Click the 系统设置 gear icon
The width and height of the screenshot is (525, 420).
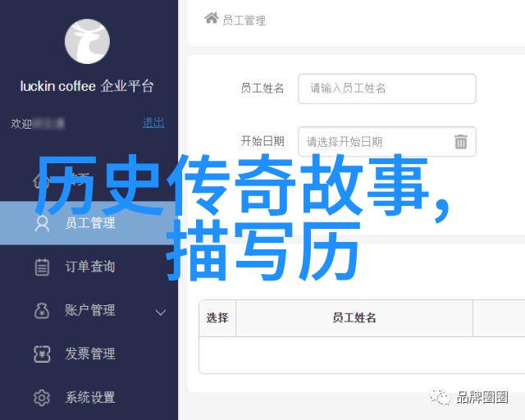[x=42, y=398]
